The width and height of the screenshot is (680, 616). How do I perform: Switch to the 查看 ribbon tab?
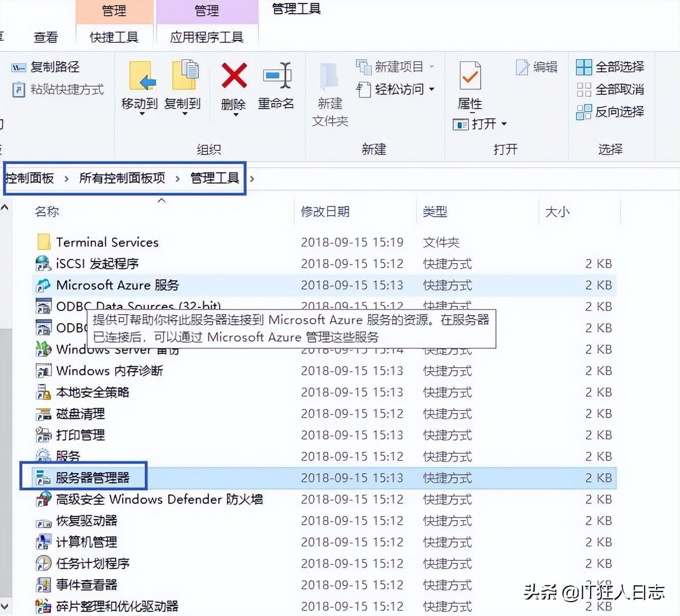(45, 37)
